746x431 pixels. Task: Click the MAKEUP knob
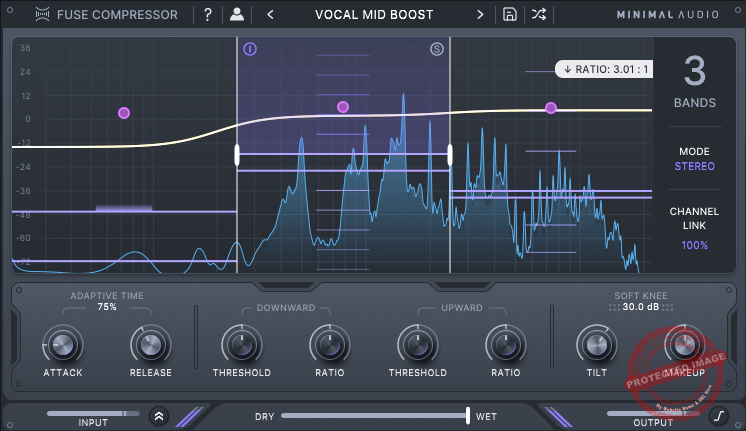coord(685,345)
